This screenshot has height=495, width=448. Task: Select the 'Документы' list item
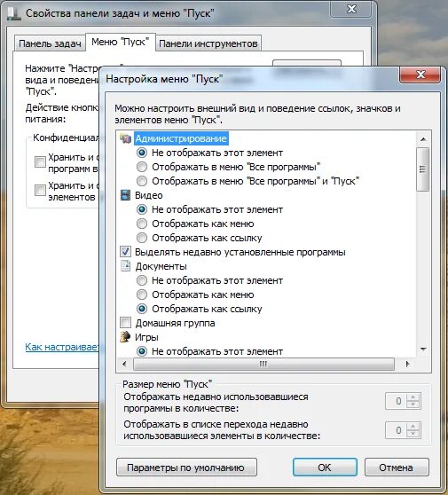click(x=161, y=266)
